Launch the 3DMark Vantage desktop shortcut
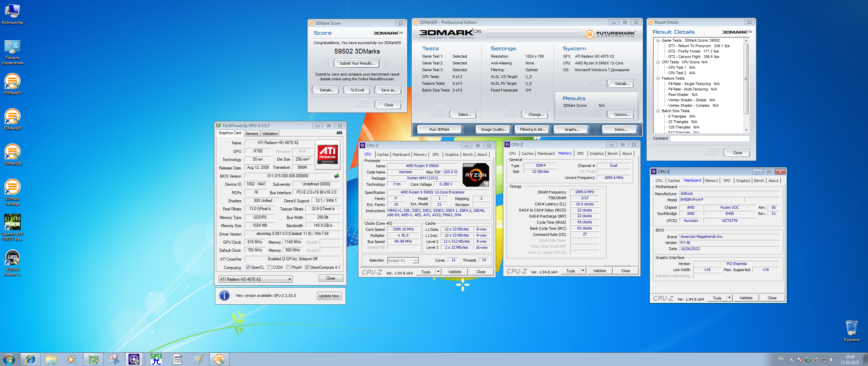 click(12, 192)
